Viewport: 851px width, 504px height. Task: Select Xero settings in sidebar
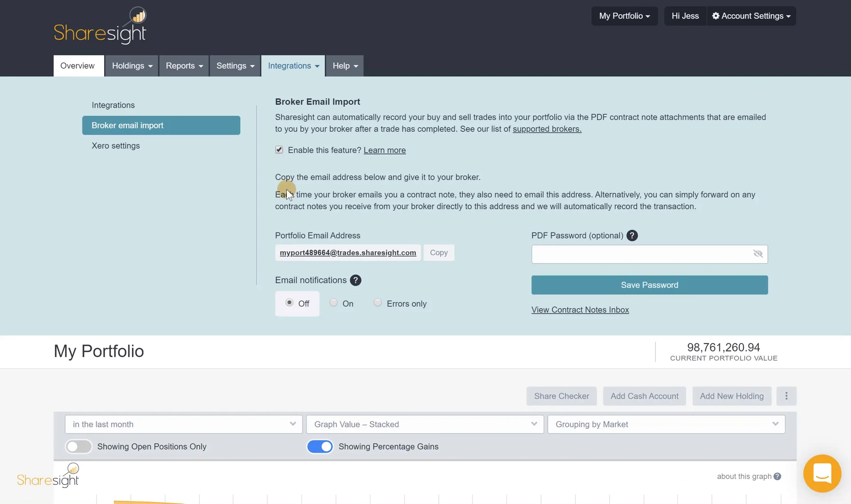[x=116, y=146]
